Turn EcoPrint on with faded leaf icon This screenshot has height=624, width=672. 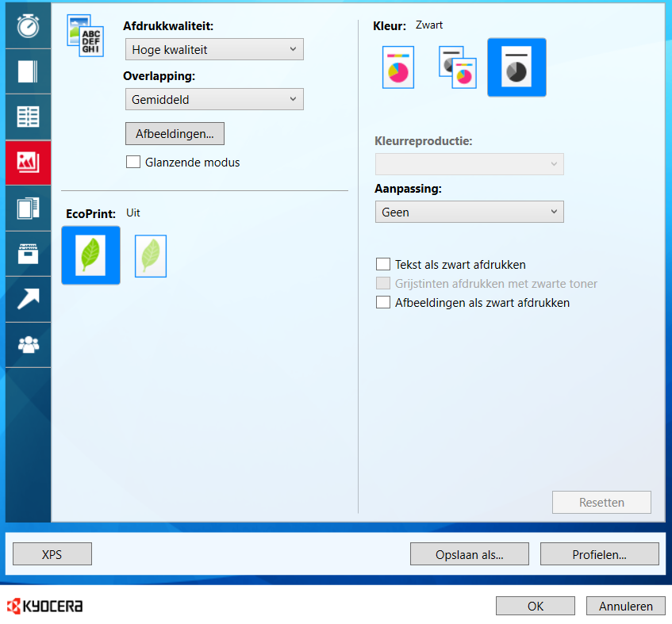(151, 255)
